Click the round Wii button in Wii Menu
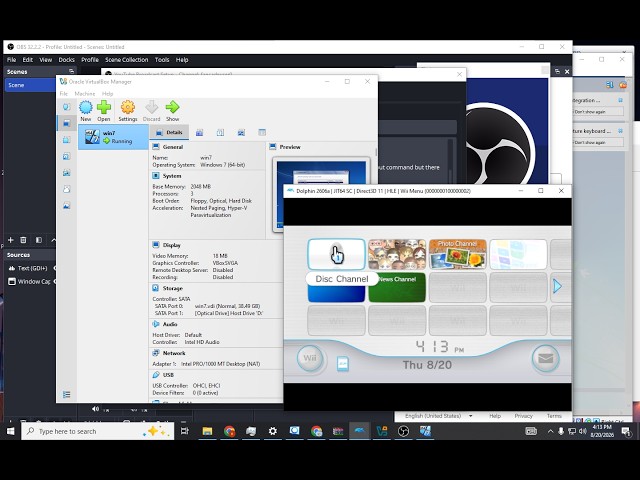Screen dimensions: 640x480 coord(310,359)
